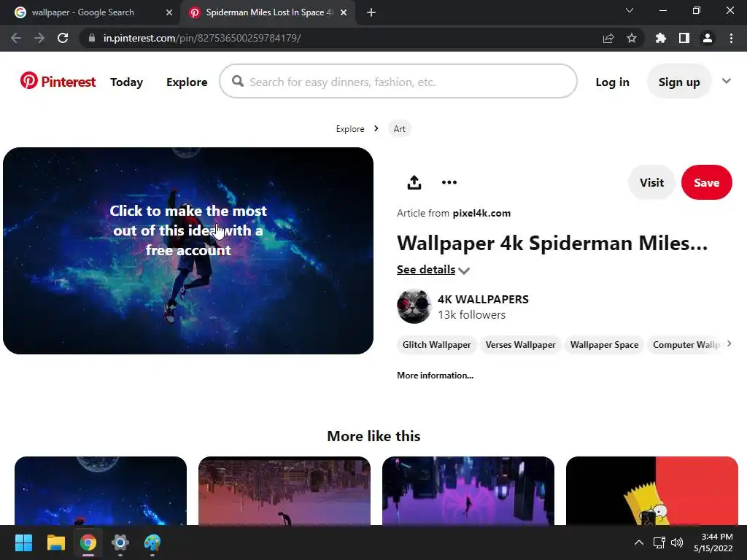Open the blue space Spiderman related pin
The height and width of the screenshot is (560, 747).
[101, 491]
